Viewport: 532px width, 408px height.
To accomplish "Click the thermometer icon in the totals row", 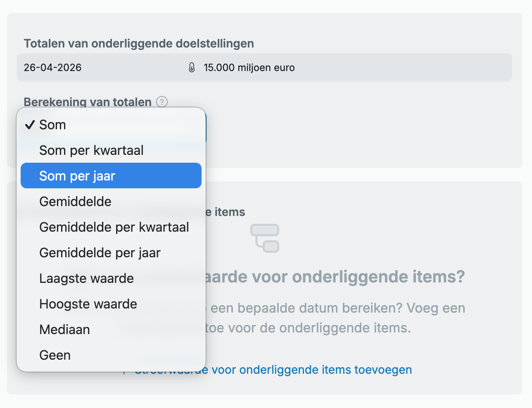I will click(x=192, y=68).
